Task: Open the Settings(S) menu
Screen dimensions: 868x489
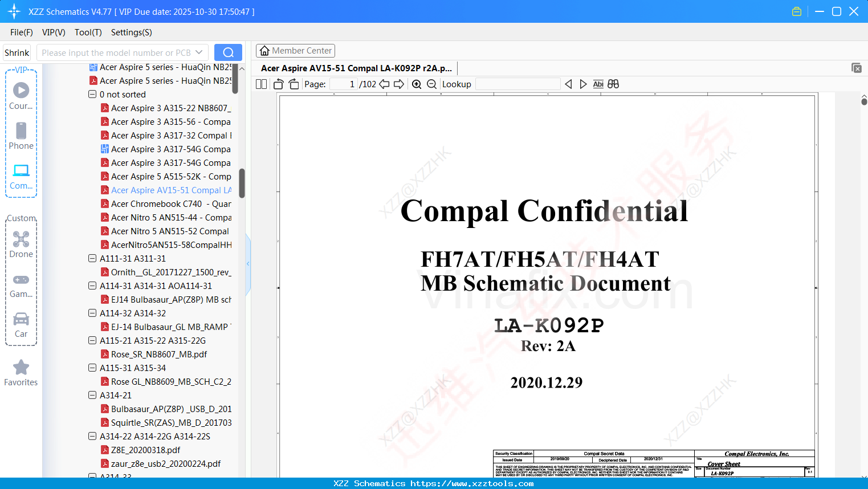Action: click(x=132, y=32)
